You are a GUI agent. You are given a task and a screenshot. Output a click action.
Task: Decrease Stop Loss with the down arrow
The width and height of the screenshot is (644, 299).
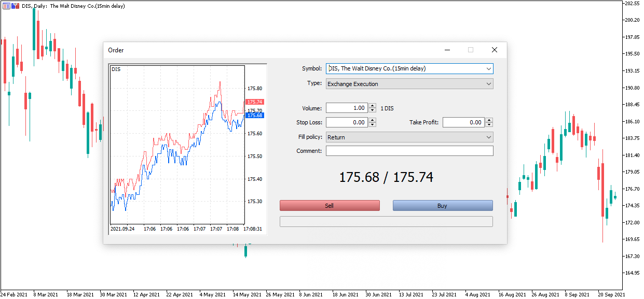[373, 125]
